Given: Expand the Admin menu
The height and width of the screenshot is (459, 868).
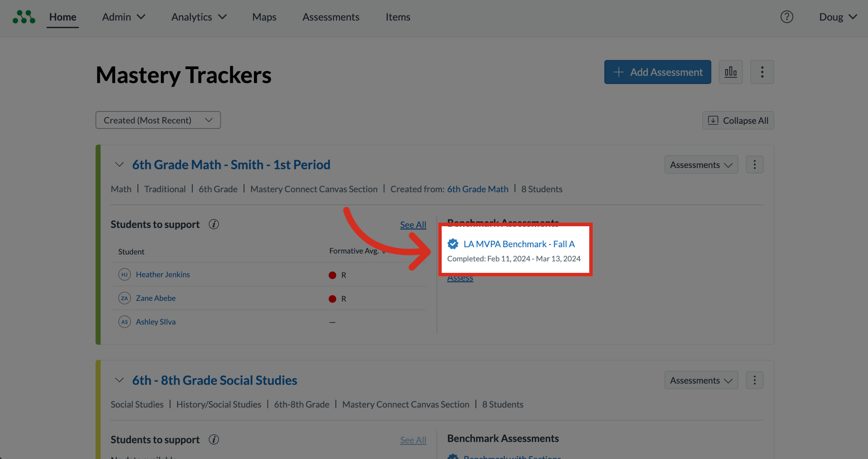Looking at the screenshot, I should click(124, 17).
